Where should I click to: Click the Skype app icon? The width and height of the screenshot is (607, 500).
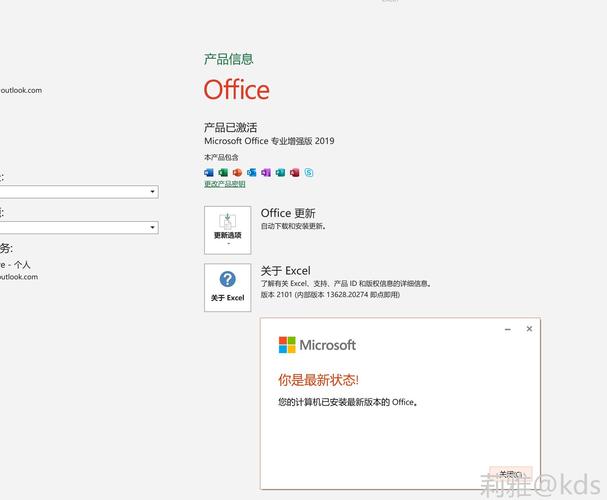[309, 173]
